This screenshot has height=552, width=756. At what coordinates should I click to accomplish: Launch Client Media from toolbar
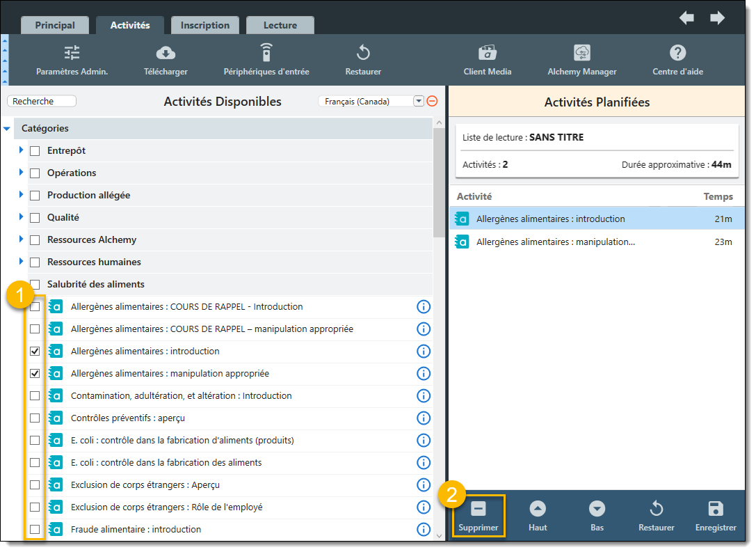(487, 53)
